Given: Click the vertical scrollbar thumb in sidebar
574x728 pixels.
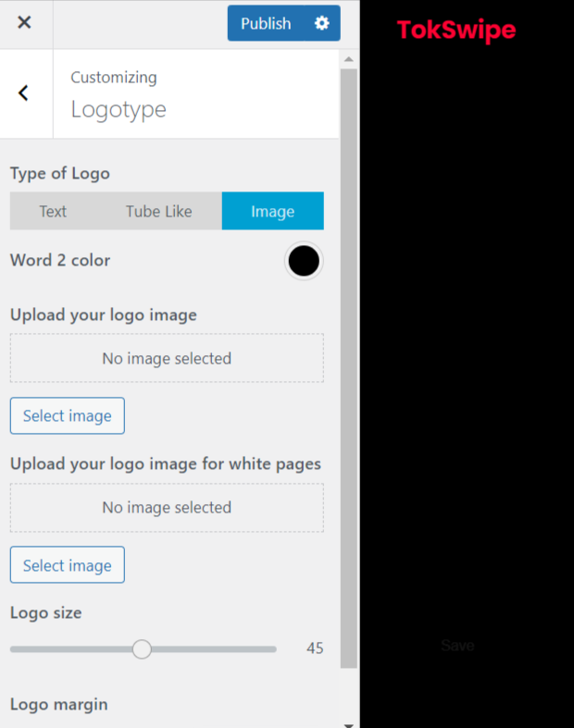Looking at the screenshot, I should click(x=349, y=370).
